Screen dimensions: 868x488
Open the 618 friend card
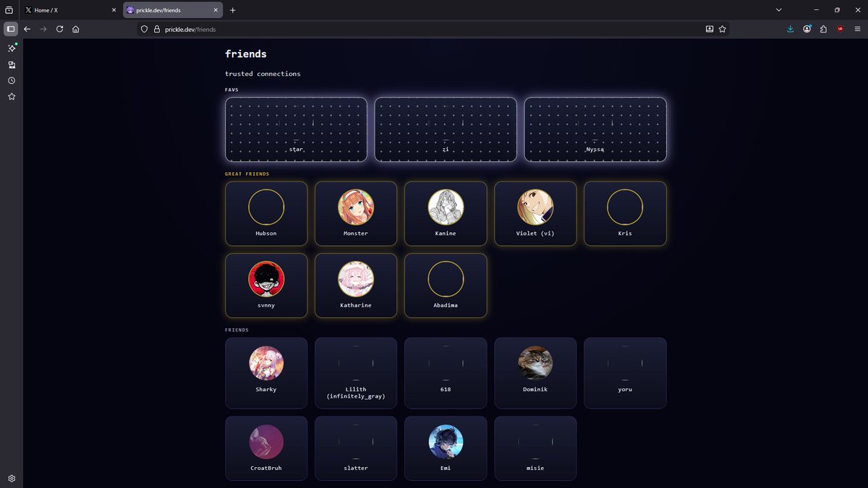pyautogui.click(x=446, y=373)
